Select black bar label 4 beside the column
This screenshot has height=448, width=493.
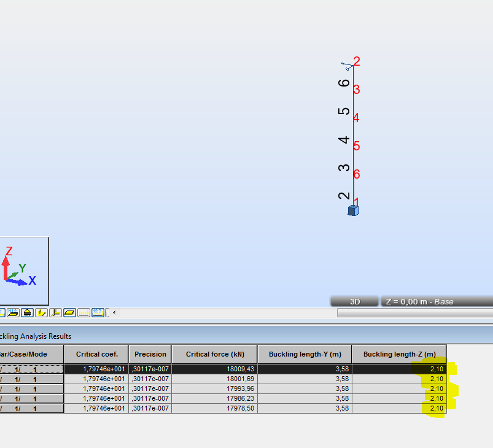(344, 139)
